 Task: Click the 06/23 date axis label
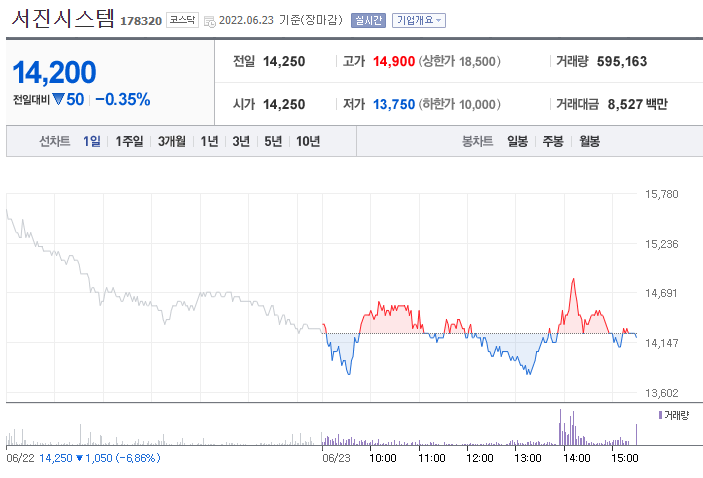coord(336,458)
